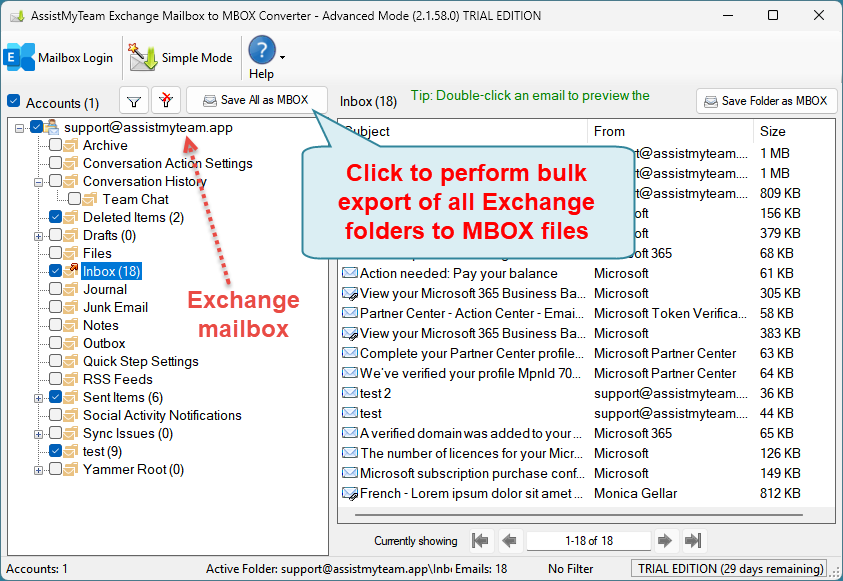Click the filter funnel icon
Screen dimensions: 843x581
tap(134, 101)
